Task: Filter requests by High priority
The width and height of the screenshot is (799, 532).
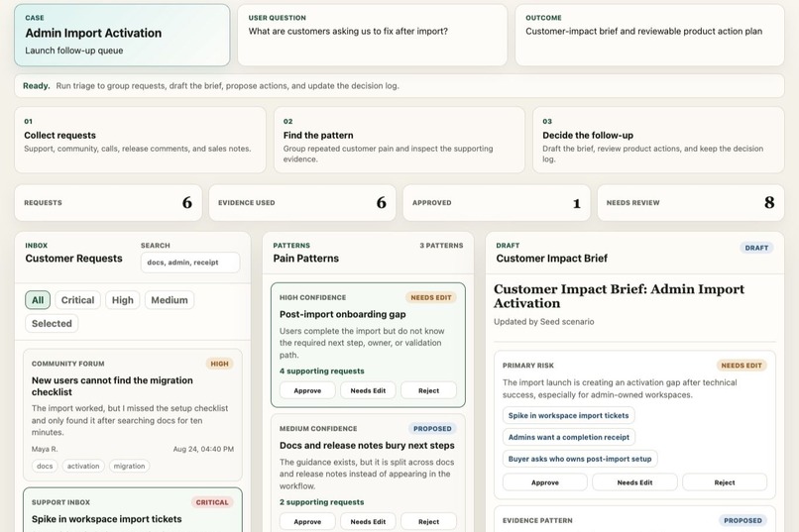Action: coord(122,300)
